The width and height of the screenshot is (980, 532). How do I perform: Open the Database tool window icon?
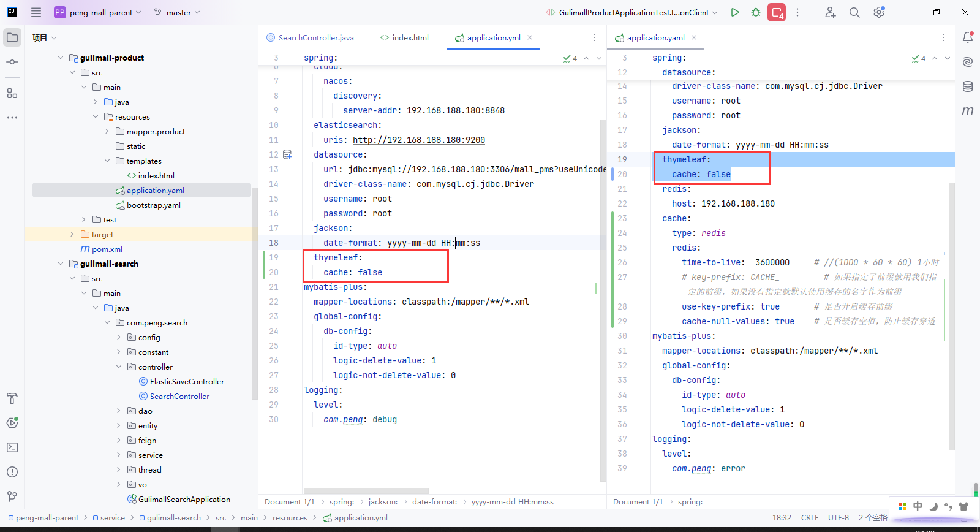[x=968, y=86]
